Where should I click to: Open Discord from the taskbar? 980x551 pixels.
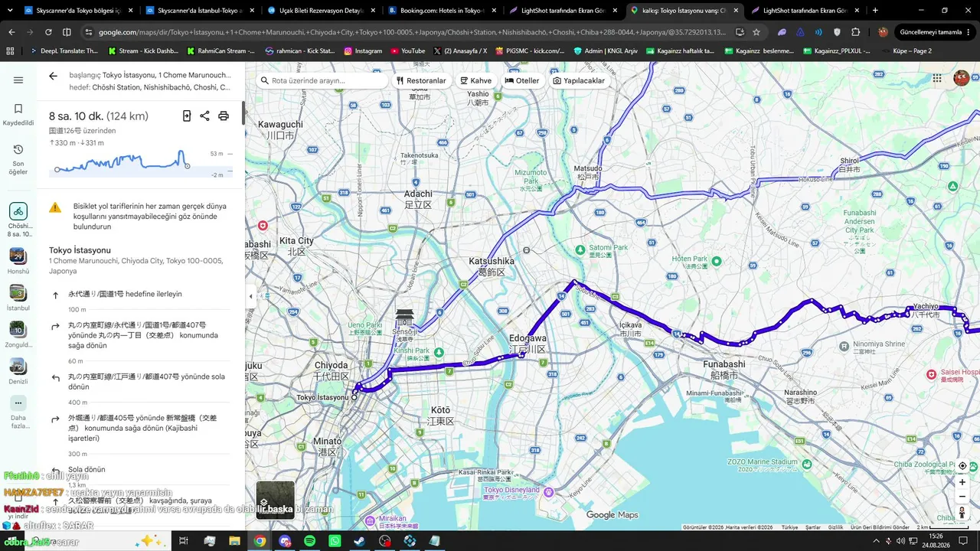pos(285,541)
